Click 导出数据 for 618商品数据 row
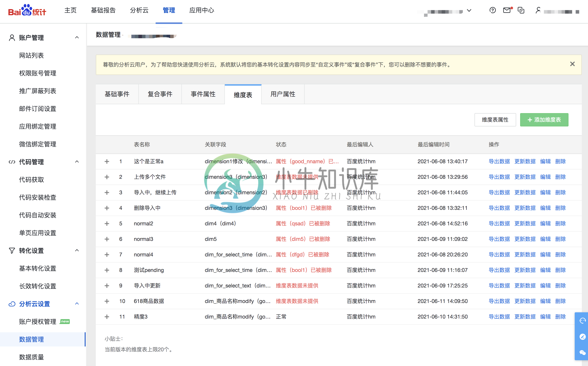 (499, 301)
